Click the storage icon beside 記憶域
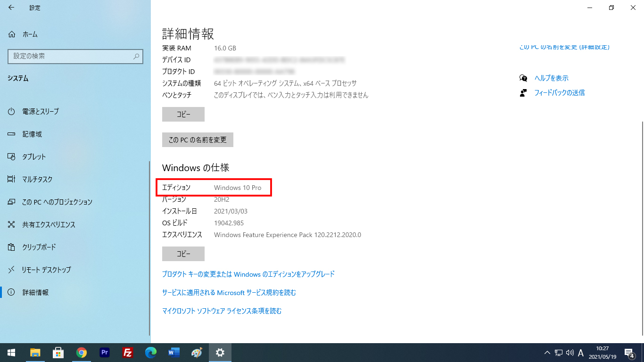 click(x=12, y=134)
